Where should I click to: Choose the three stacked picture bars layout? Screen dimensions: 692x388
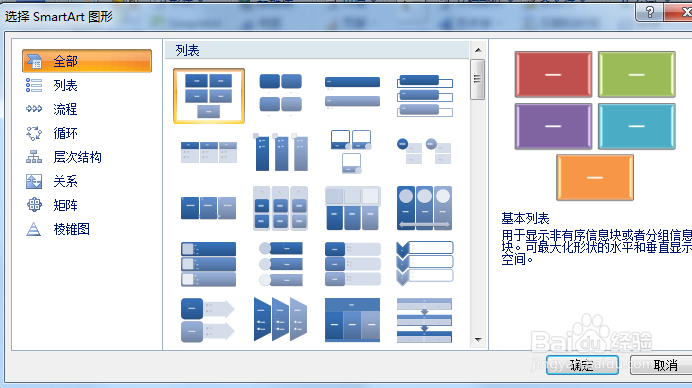pos(209,264)
